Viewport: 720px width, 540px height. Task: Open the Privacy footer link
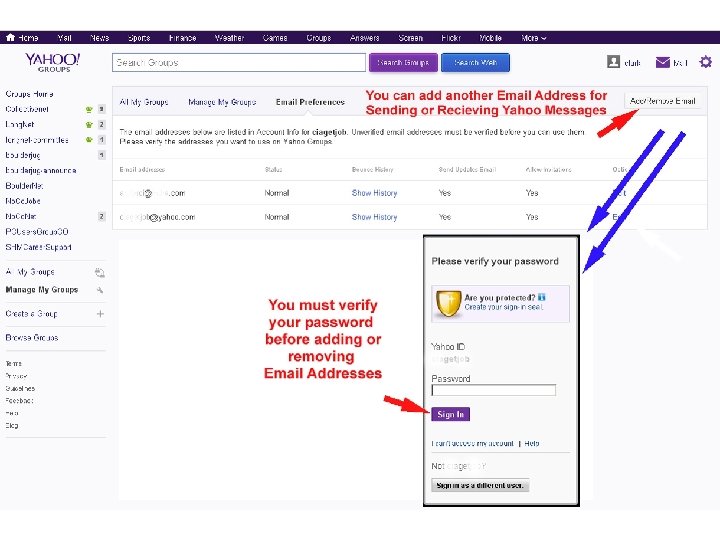pyautogui.click(x=16, y=376)
